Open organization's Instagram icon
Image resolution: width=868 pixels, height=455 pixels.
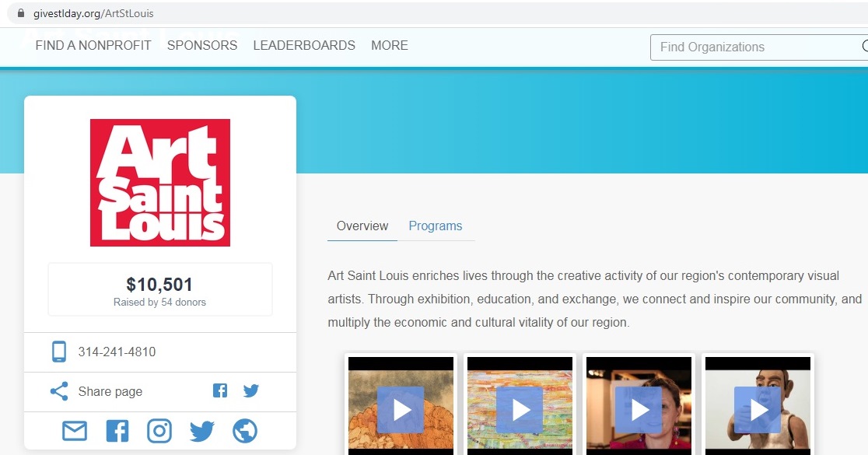pos(159,431)
